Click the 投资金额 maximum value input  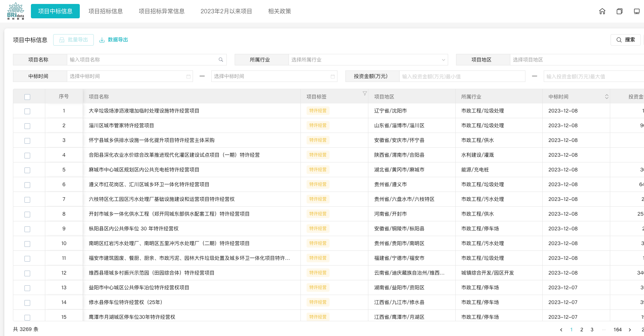[594, 76]
